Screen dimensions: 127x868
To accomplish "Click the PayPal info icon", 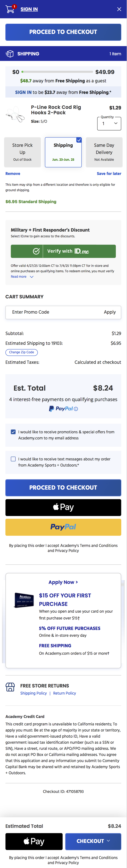I will pos(76,409).
